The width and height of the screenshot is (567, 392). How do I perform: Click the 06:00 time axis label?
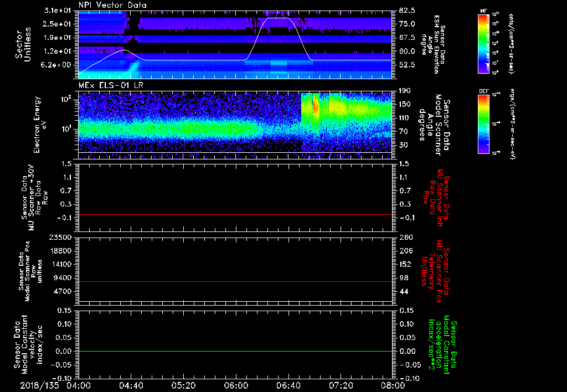tap(236, 385)
